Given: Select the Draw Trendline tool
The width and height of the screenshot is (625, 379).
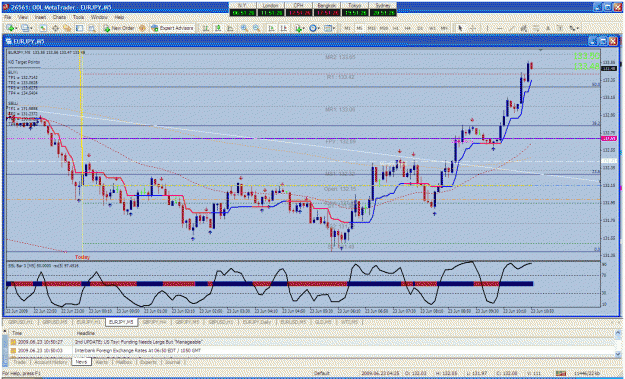Looking at the screenshot, I should point(512,28).
